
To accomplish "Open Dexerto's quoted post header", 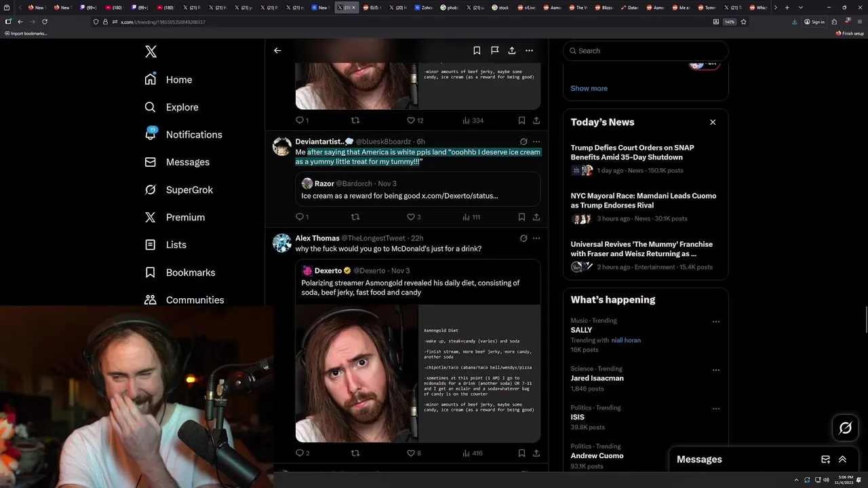I will pos(355,270).
